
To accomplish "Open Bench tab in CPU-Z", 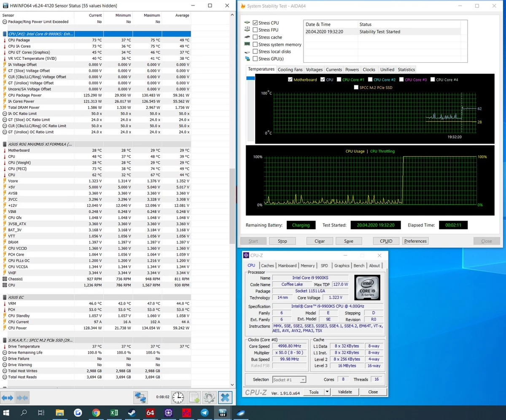I will click(359, 265).
